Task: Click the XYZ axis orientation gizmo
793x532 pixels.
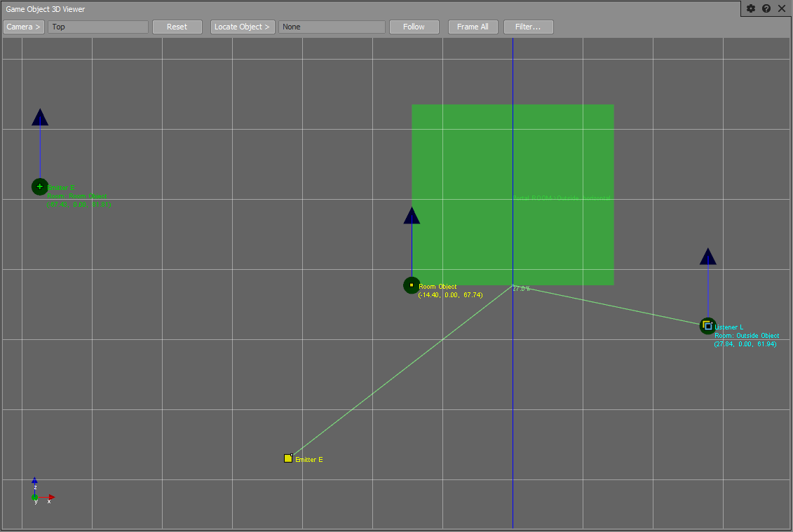Action: tap(39, 493)
